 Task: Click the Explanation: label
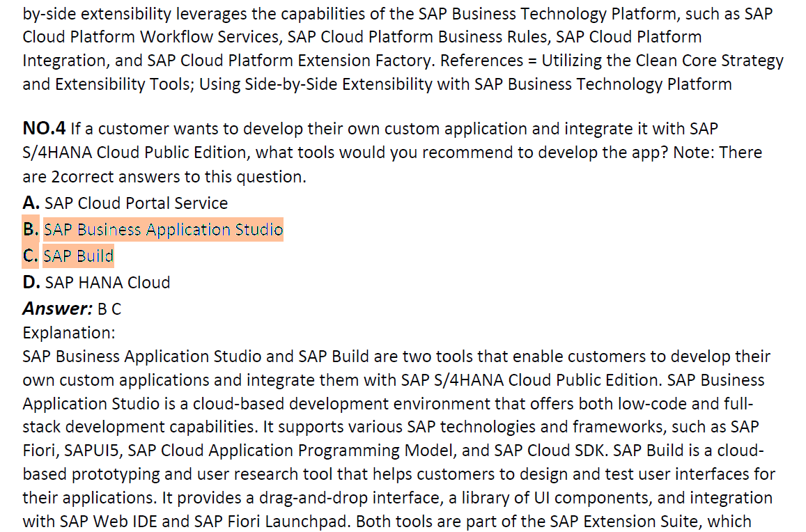pos(69,333)
